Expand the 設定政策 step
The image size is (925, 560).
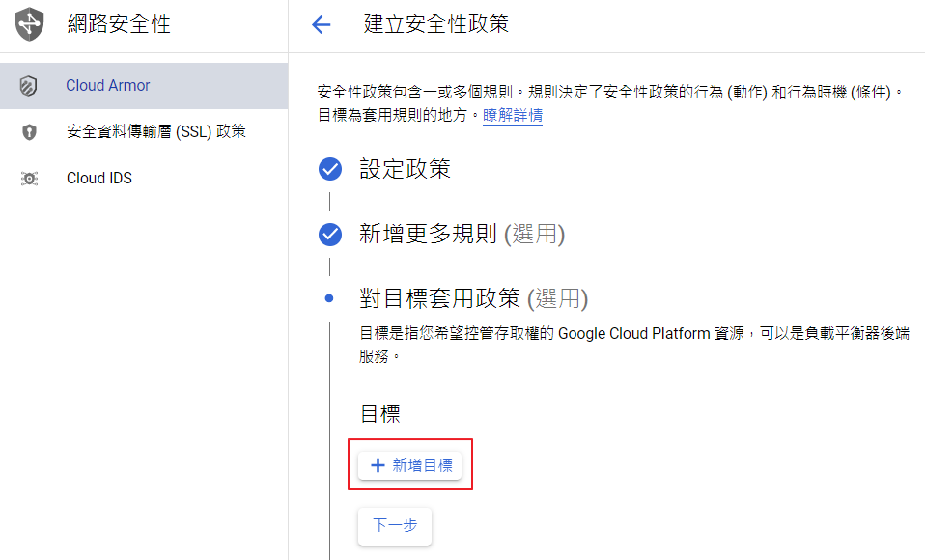tap(405, 170)
